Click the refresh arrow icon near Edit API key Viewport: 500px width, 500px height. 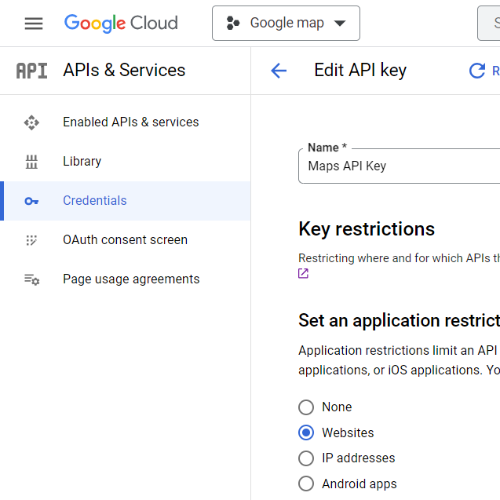[x=477, y=71]
